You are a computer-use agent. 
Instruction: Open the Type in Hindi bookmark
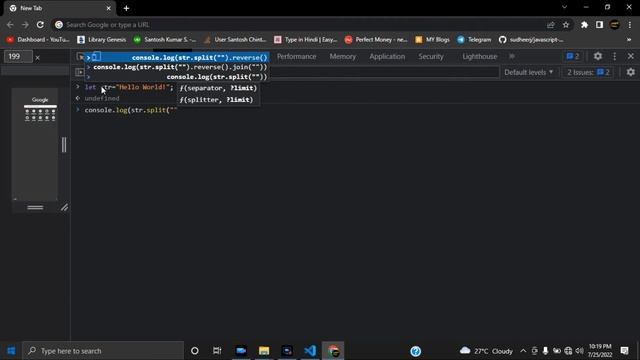pos(306,40)
